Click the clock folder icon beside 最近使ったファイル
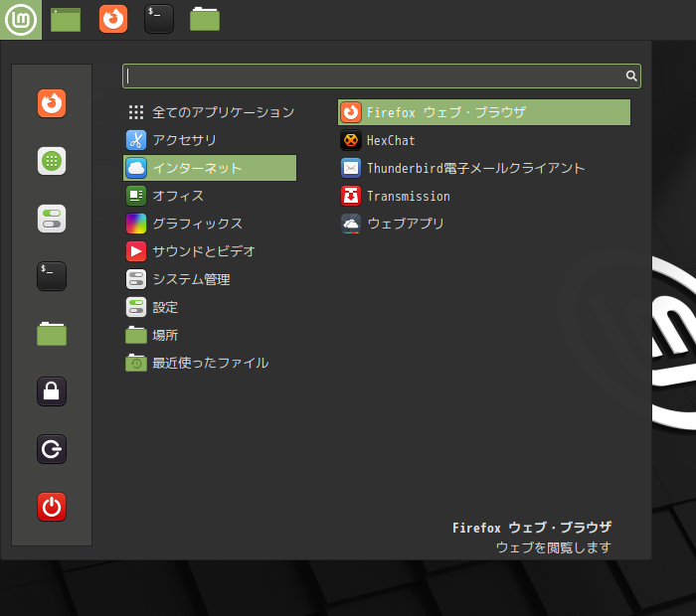This screenshot has width=696, height=616. pyautogui.click(x=136, y=363)
